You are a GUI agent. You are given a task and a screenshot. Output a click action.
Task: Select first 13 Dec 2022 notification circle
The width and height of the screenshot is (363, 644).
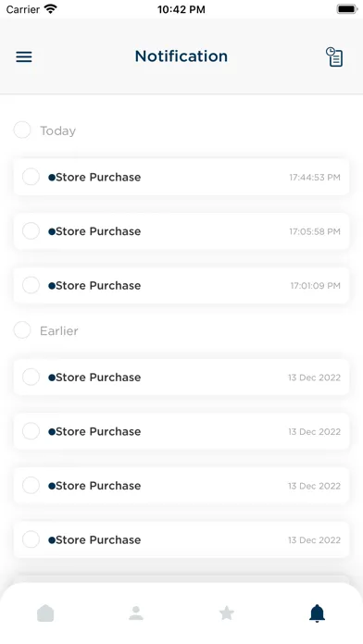(31, 377)
